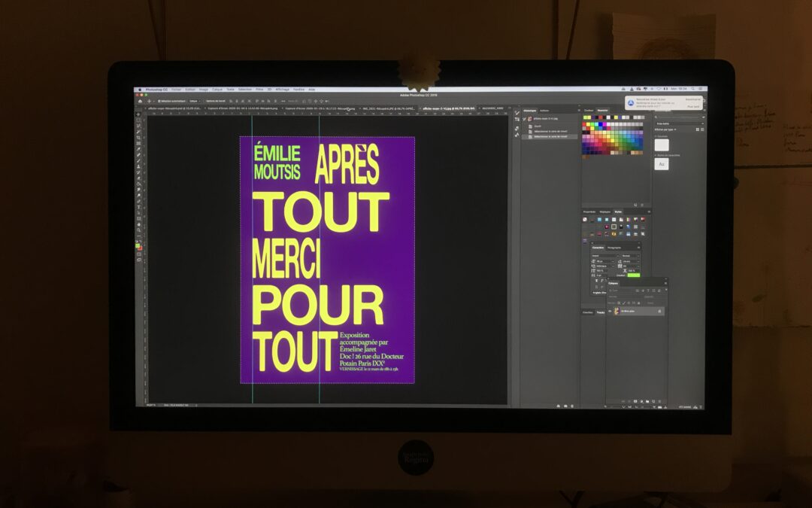
Task: Toggle visibility of the layer in Calques
Action: pos(610,311)
